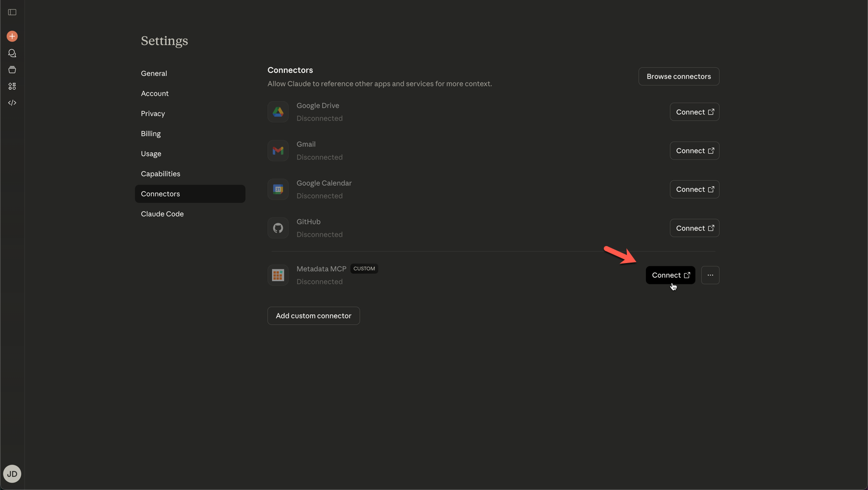Click the GitHub connector icon
The width and height of the screenshot is (868, 490).
pyautogui.click(x=278, y=228)
